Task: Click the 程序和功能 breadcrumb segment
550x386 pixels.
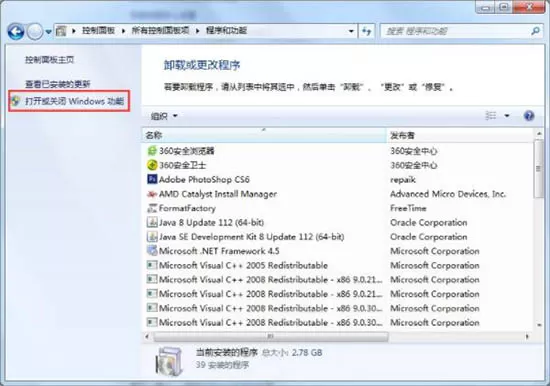Action: (x=226, y=31)
